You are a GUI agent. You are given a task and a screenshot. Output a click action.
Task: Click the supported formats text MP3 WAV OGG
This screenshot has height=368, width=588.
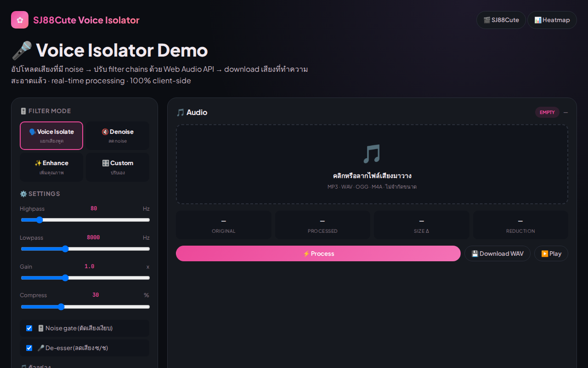372,187
